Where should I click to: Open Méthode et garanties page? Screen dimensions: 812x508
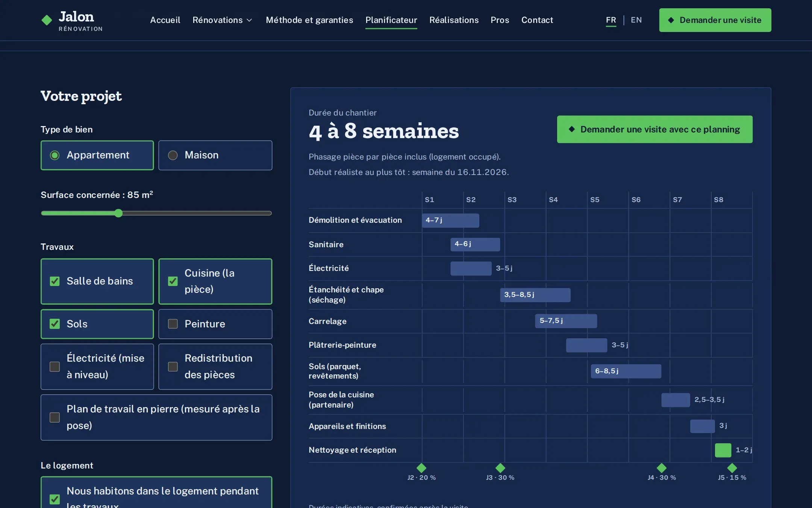point(309,20)
